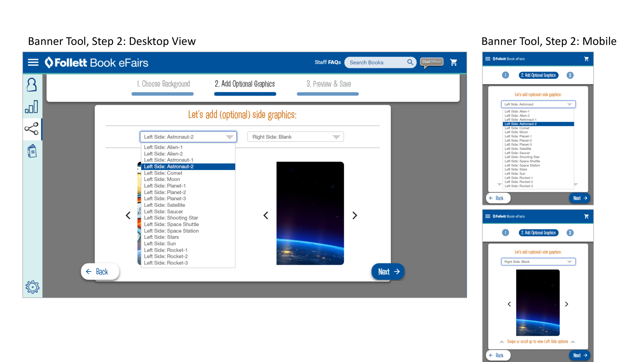Show previous graphic in bottom mobile view
Screen dimensions: 644x362
509,304
